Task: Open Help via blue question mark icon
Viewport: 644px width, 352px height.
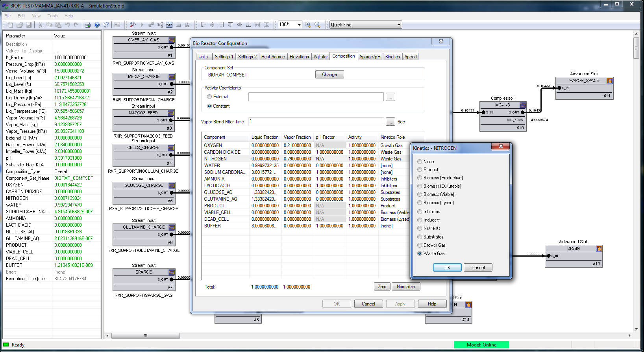Action: pos(97,25)
